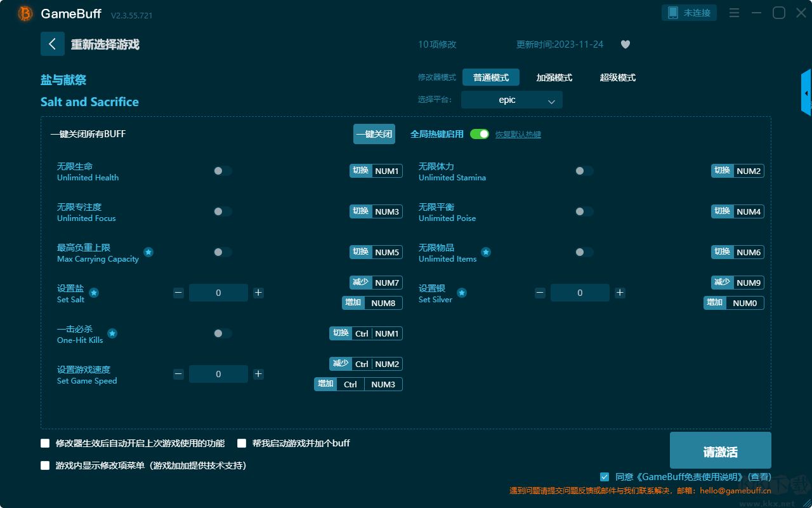The height and width of the screenshot is (508, 812).
Task: Increase Set Silver value with plus
Action: (620, 293)
